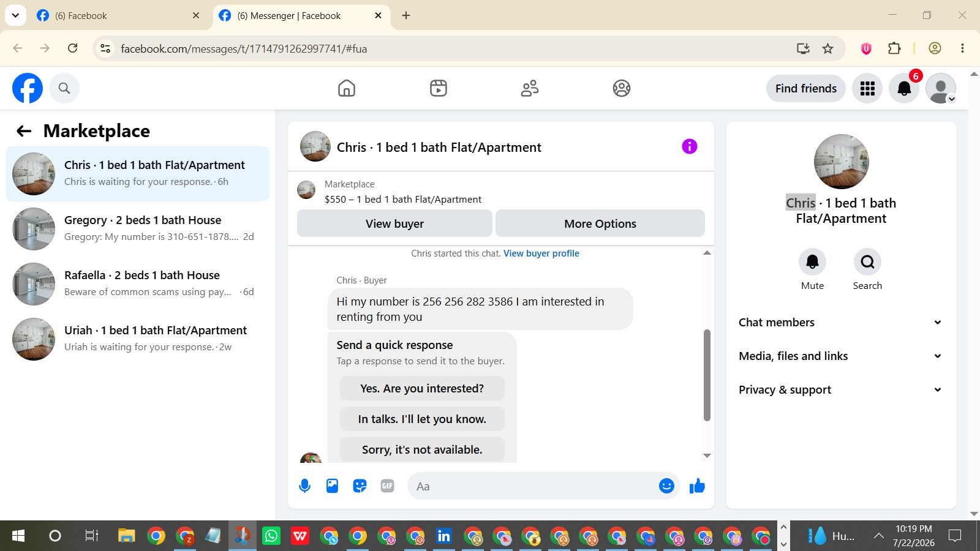
Task: Open Uriah 1 bed 1 bath Flat chat
Action: pyautogui.click(x=138, y=339)
